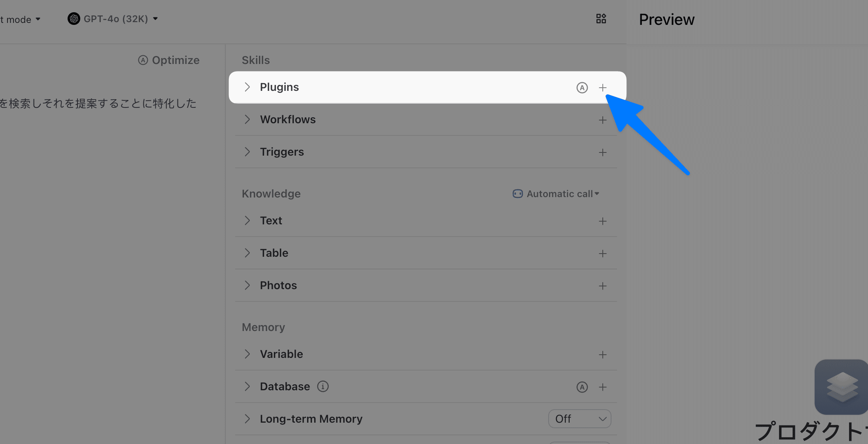868x444 pixels.
Task: Open the Automatic call dropdown
Action: coord(557,194)
